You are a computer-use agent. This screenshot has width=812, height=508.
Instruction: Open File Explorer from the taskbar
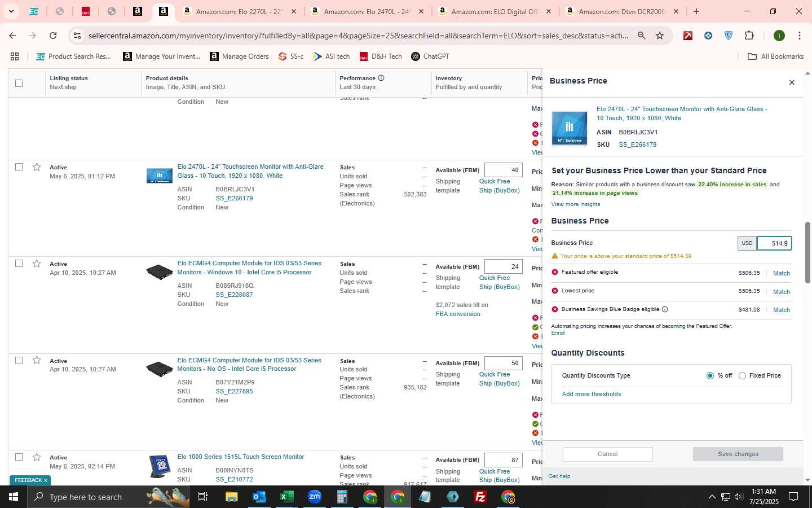point(231,497)
